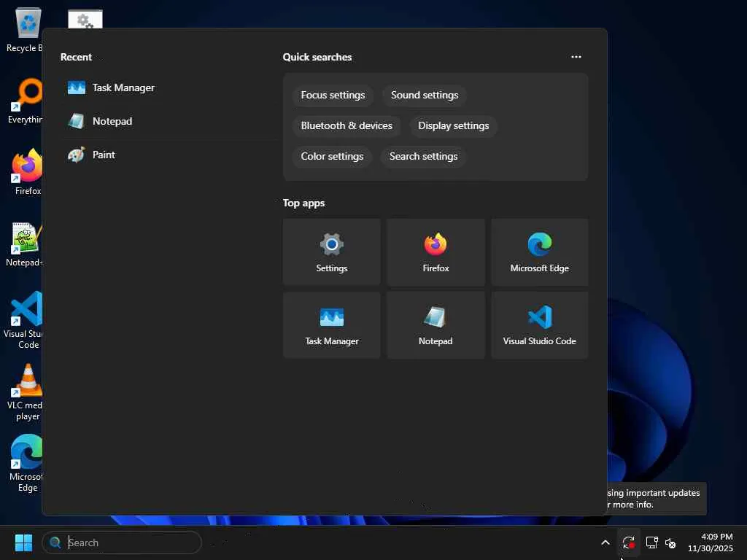
Task: Click the important updates notification tooltip
Action: coord(657,499)
